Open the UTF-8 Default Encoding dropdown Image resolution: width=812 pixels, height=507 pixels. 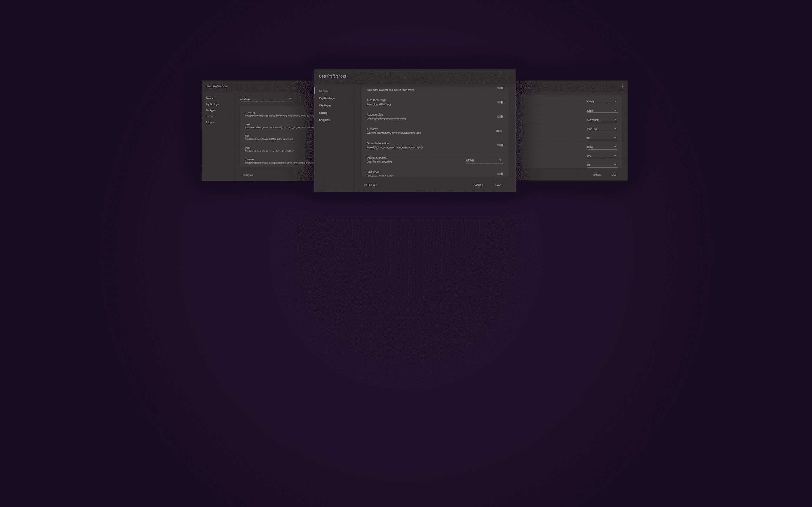tap(484, 160)
